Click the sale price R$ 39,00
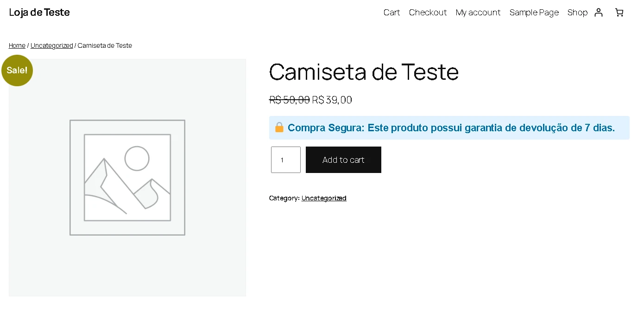The image size is (644, 320). click(332, 100)
